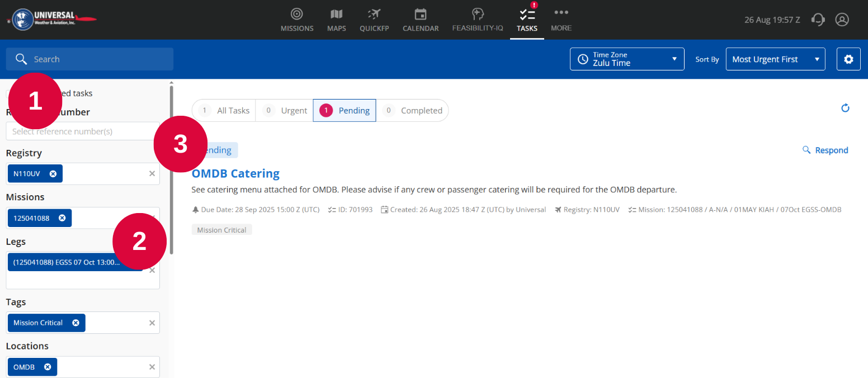The height and width of the screenshot is (378, 868).
Task: Click the settings gear button
Action: pos(848,59)
